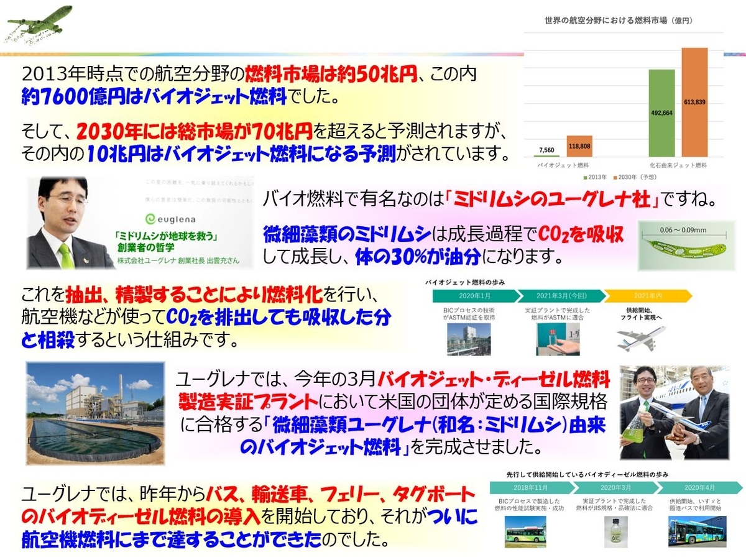Select the 2021年3月(今回) timeline arrow
Screen dimensions: 746x560
(562, 296)
